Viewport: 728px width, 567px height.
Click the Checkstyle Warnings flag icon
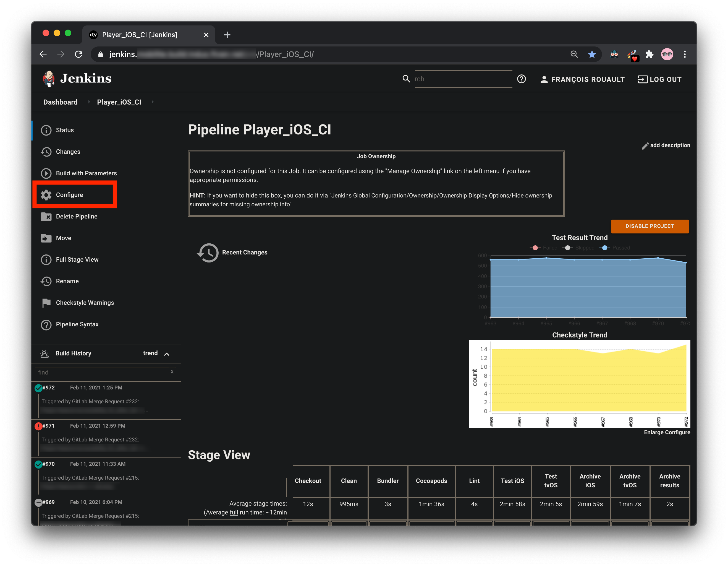[x=46, y=303]
